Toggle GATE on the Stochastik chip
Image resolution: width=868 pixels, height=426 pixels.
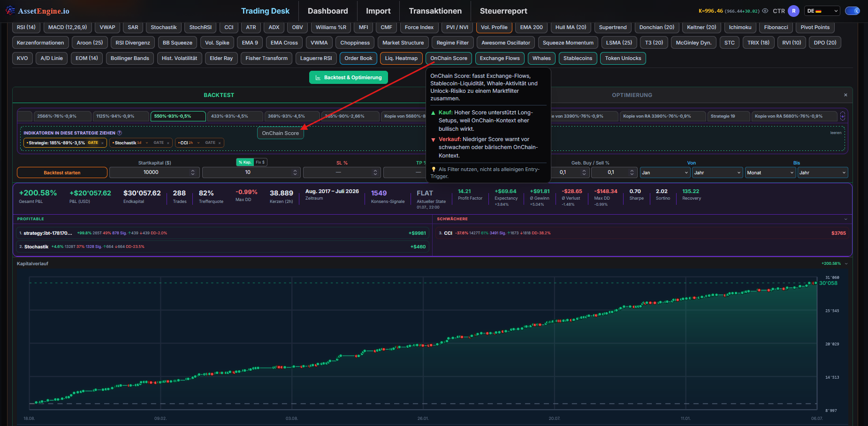159,143
